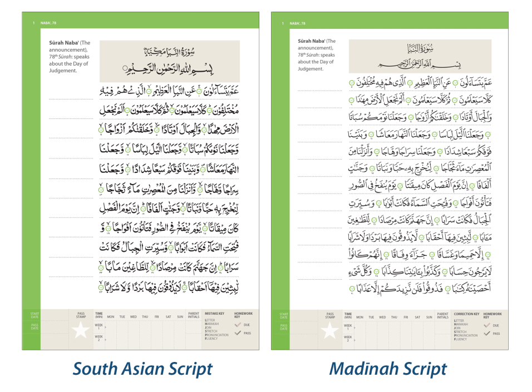Click the PASS DATE label on Madinah page
This screenshot has width=532, height=392.
coord(284,327)
